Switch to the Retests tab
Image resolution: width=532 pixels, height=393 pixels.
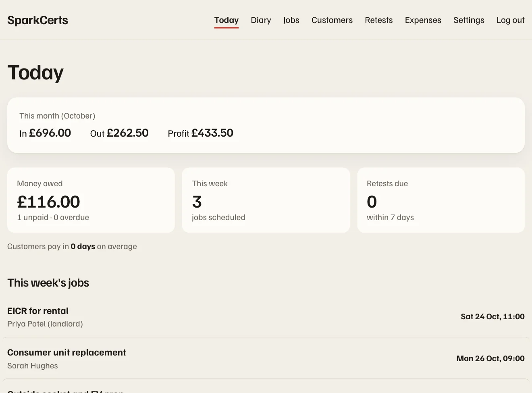[x=379, y=20]
